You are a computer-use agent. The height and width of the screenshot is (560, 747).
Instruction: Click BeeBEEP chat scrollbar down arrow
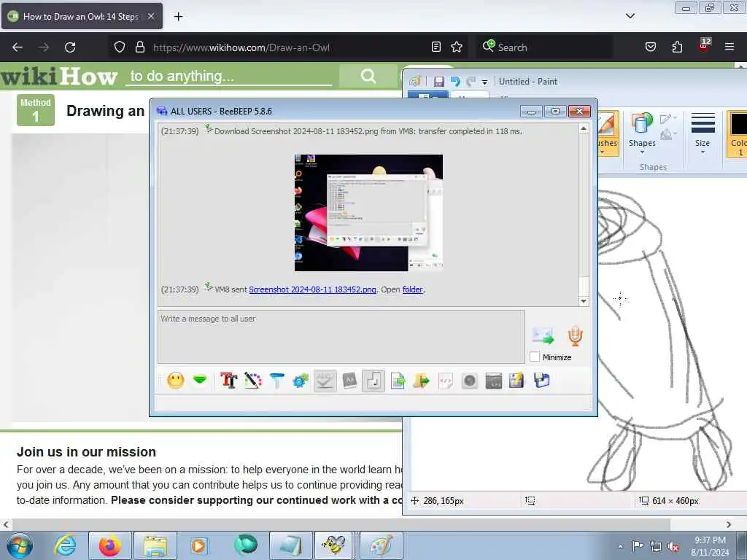[584, 301]
